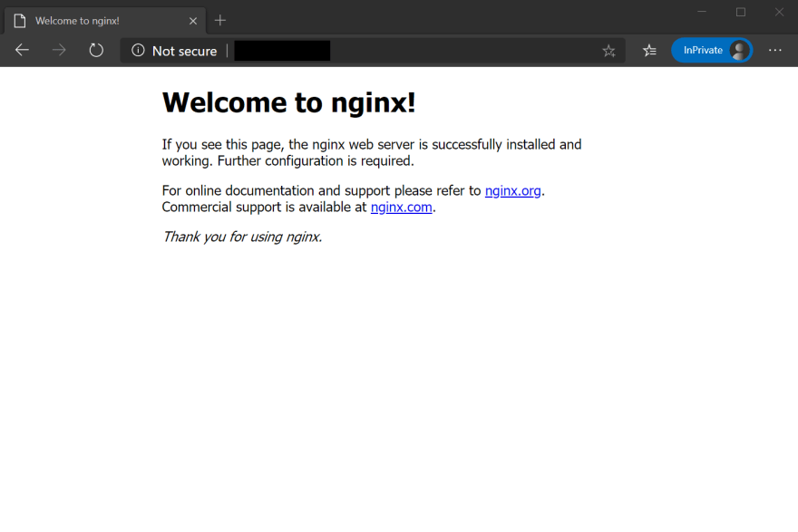This screenshot has height=532, width=798.
Task: Maximize the browser window
Action: [x=741, y=12]
